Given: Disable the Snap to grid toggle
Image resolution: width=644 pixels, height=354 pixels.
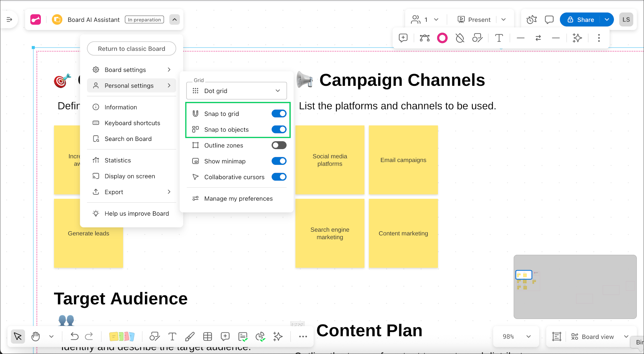Looking at the screenshot, I should click(279, 114).
